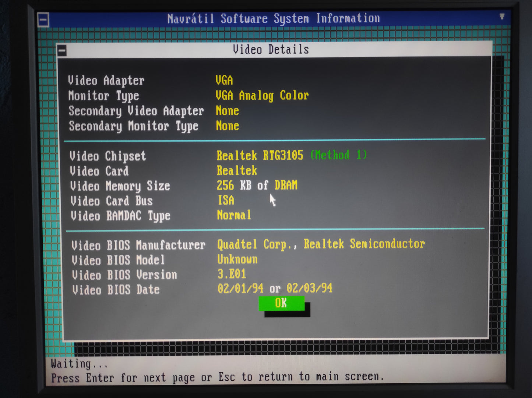Image resolution: width=532 pixels, height=398 pixels.
Task: Click the Video Details title bar
Action: [271, 50]
